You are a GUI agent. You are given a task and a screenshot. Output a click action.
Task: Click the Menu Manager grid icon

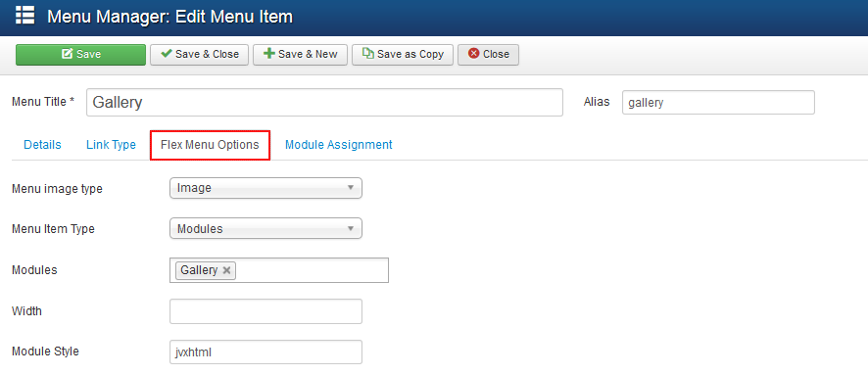24,16
